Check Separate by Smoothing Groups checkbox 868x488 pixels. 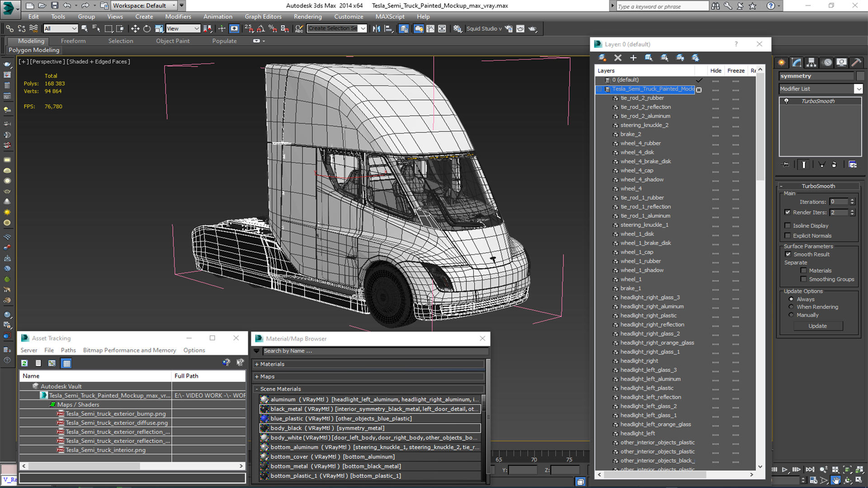pyautogui.click(x=803, y=279)
